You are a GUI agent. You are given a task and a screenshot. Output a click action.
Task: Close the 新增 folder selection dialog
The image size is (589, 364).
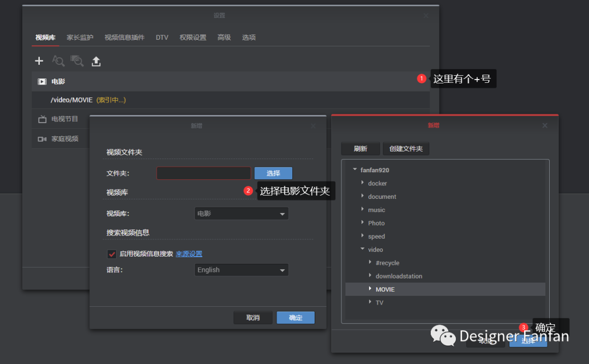(544, 125)
